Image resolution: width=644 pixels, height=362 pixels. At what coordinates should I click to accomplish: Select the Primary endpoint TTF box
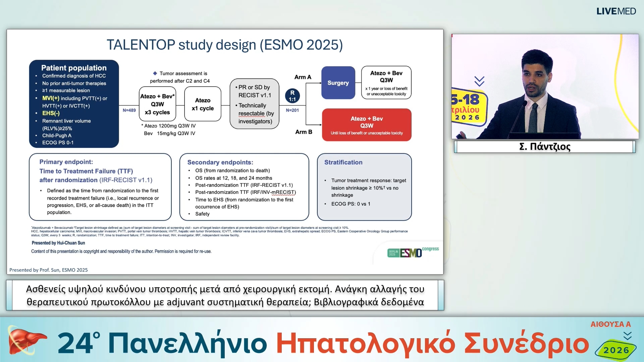[x=100, y=187]
